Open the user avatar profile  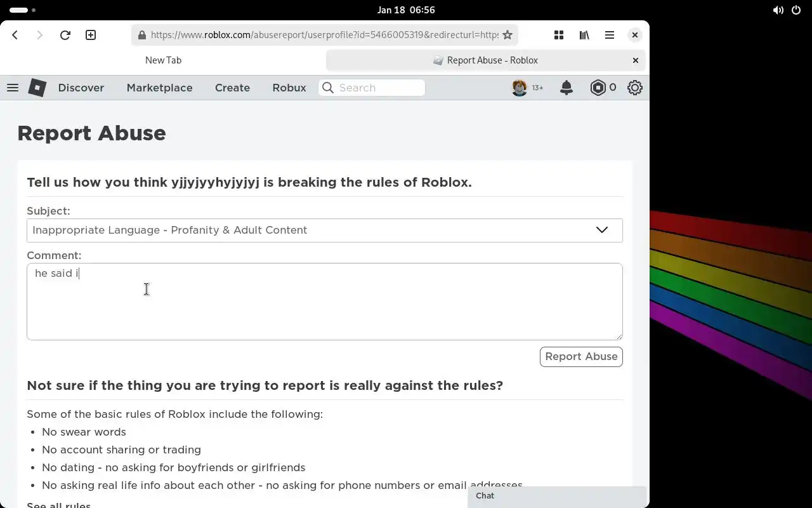click(x=520, y=88)
